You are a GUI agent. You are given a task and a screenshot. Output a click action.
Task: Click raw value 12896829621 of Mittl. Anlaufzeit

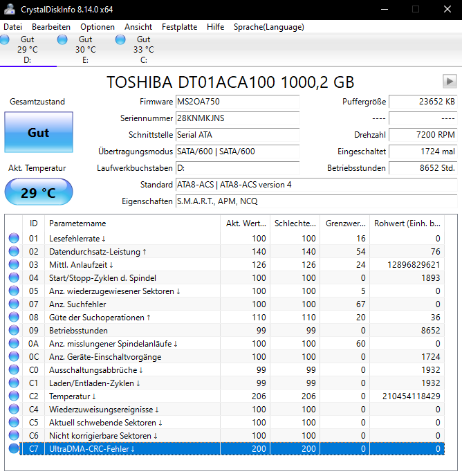coord(414,265)
